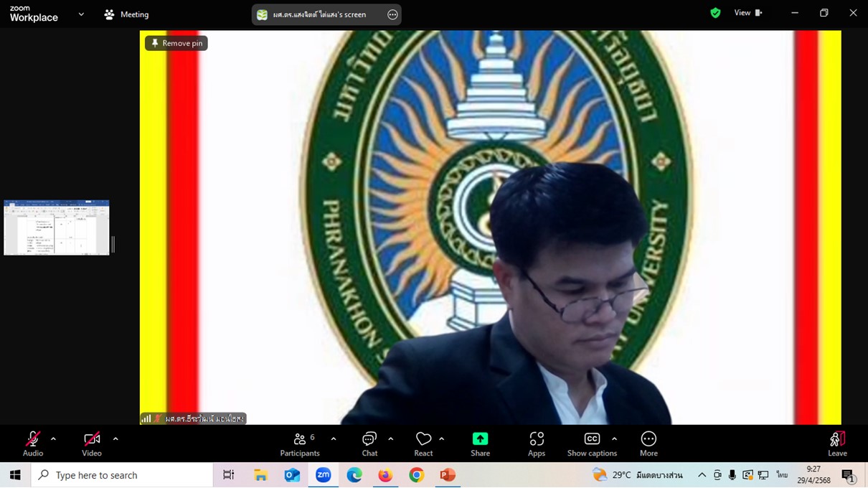The image size is (868, 488).
Task: Click the thumbnail panel collapse handle
Action: click(x=113, y=245)
